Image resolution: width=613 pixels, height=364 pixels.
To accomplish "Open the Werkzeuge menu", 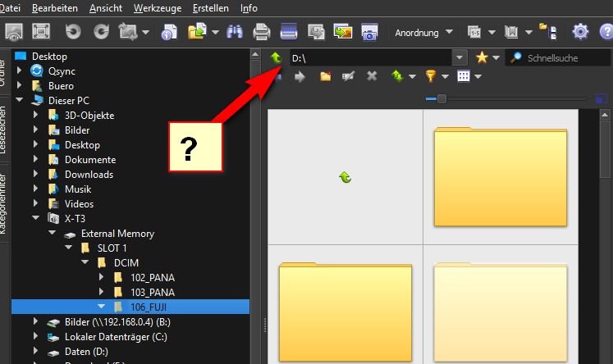I will [158, 8].
